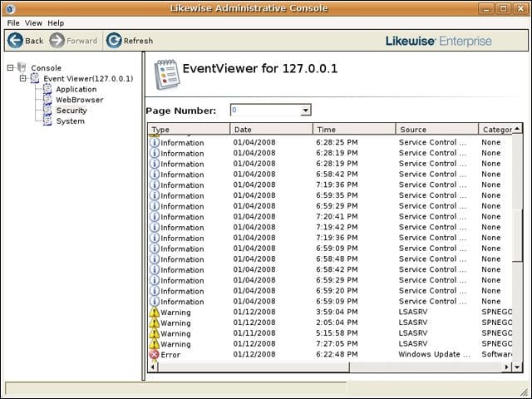Screen dimensions: 532x399
Task: Click the time '7:20:41 PM'
Action: 337,216
